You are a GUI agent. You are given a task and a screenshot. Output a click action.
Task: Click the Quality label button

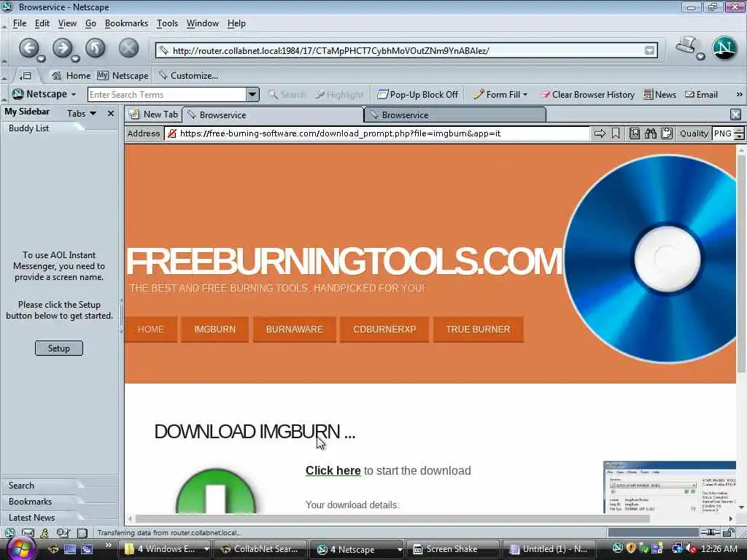click(x=694, y=134)
